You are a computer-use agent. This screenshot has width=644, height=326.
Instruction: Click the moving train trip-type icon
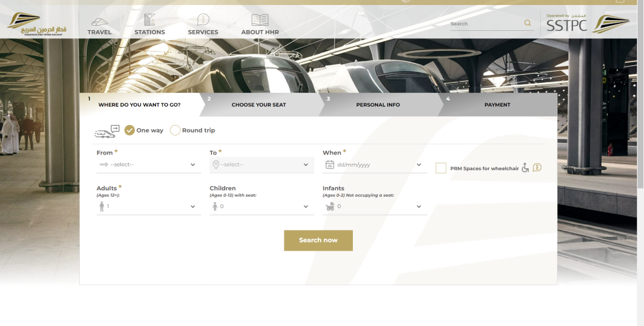point(107,132)
